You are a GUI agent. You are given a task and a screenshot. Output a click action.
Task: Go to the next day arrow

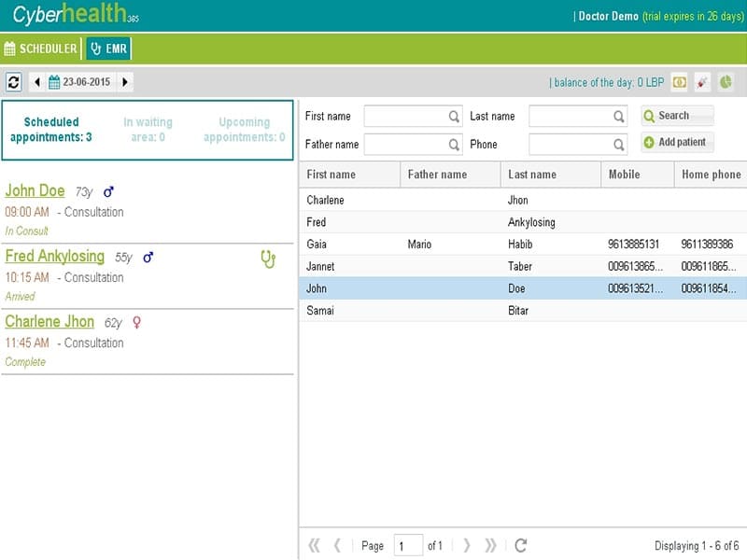(x=125, y=82)
